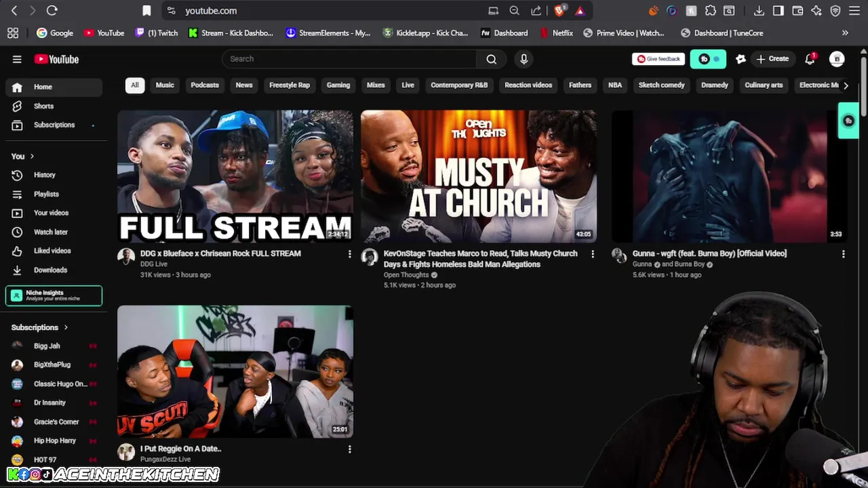Select the Music category chip
Image resolution: width=868 pixels, height=488 pixels.
(165, 85)
